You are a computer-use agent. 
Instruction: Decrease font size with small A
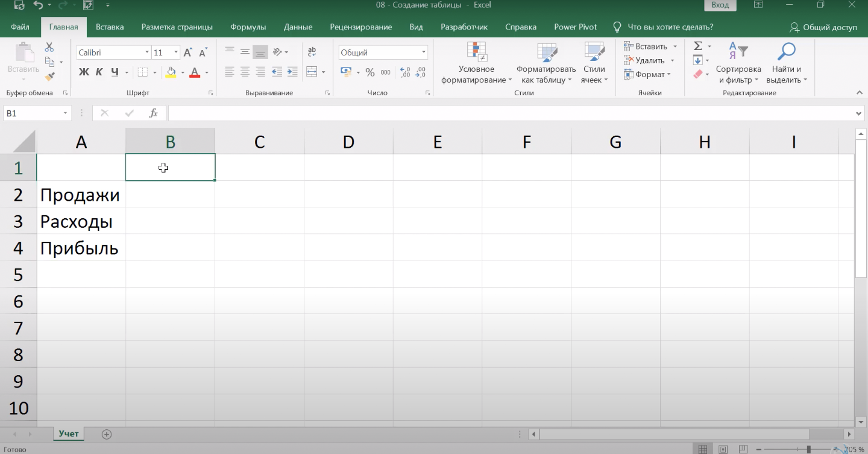(204, 52)
